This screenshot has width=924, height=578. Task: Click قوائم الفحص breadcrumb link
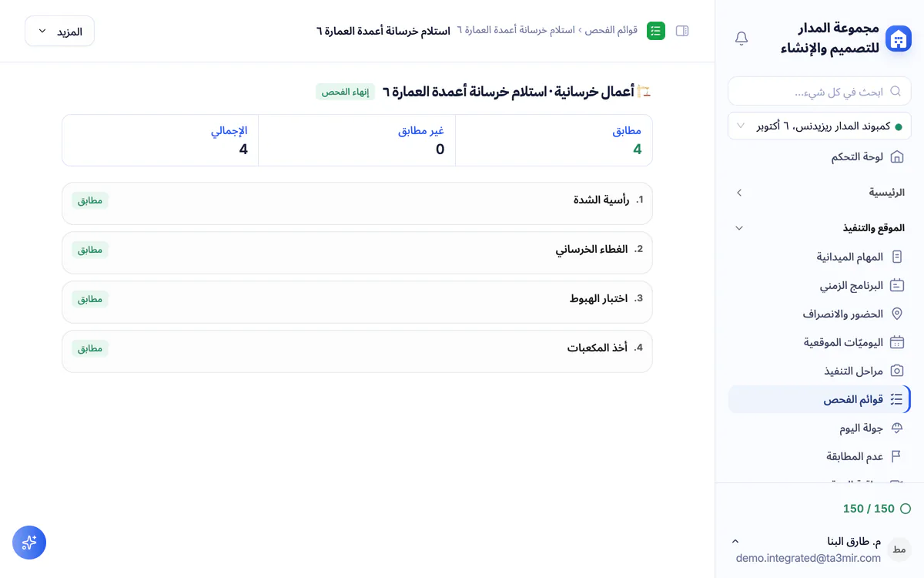[611, 30]
